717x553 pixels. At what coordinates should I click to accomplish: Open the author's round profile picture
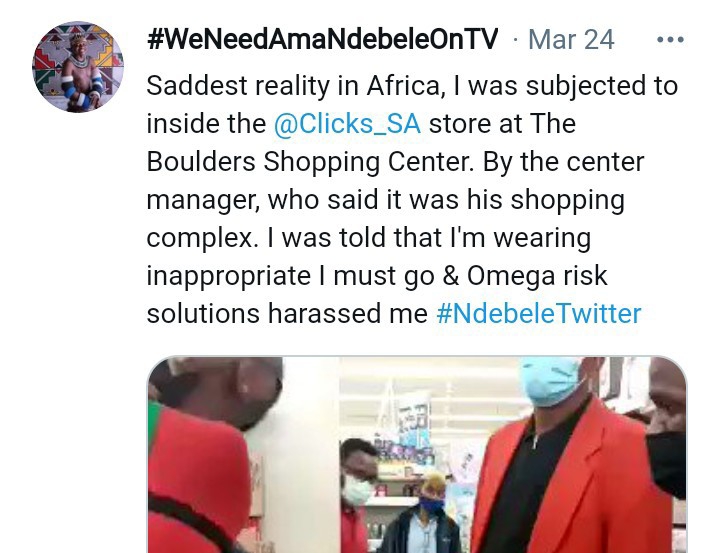78,67
